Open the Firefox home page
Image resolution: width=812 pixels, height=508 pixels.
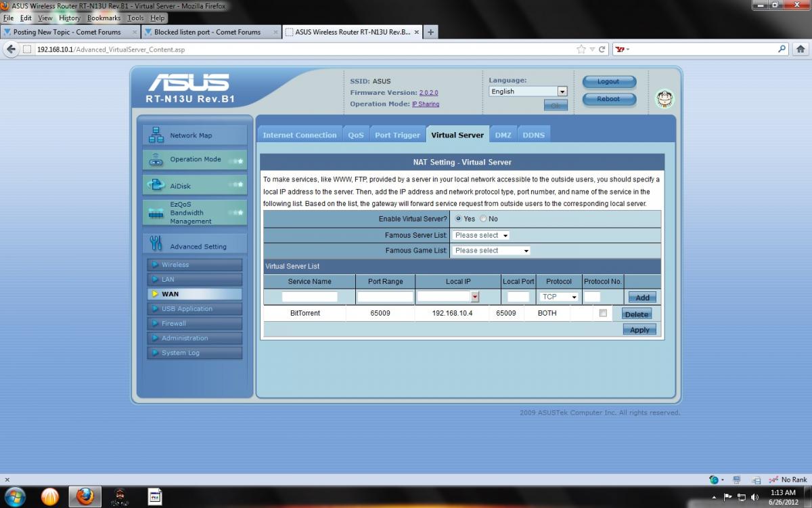click(x=800, y=49)
